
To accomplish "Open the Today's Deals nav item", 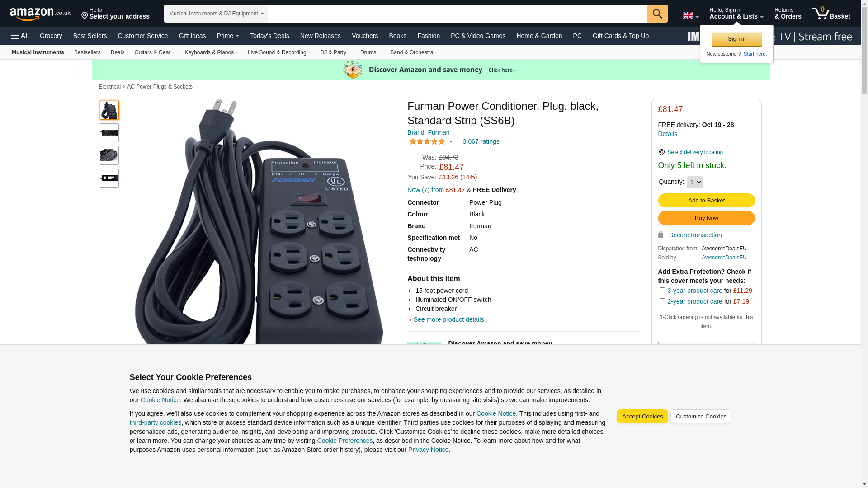I will coord(269,36).
